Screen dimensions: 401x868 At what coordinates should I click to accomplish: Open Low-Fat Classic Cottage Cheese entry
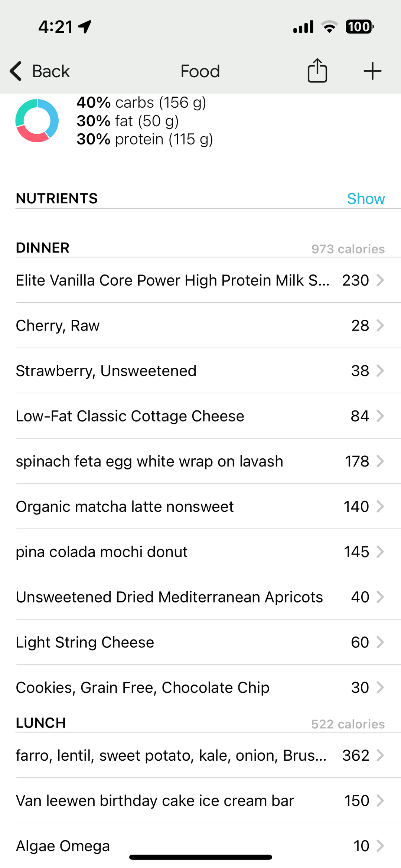pyautogui.click(x=130, y=416)
